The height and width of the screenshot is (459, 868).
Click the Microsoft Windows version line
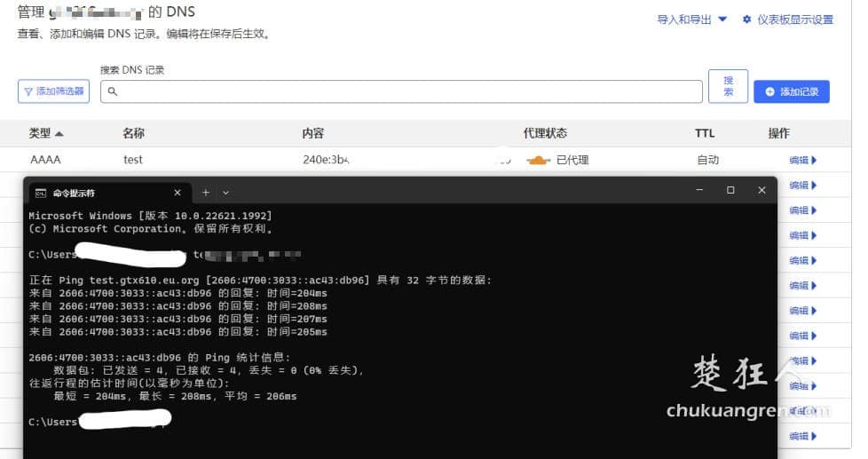[x=150, y=216]
